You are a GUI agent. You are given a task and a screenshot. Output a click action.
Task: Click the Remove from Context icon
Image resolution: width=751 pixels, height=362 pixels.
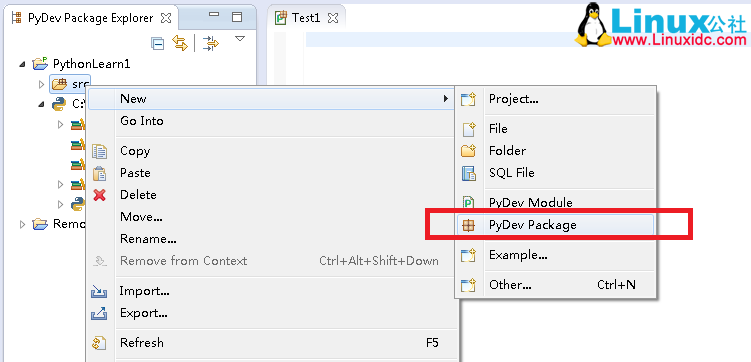pos(99,261)
